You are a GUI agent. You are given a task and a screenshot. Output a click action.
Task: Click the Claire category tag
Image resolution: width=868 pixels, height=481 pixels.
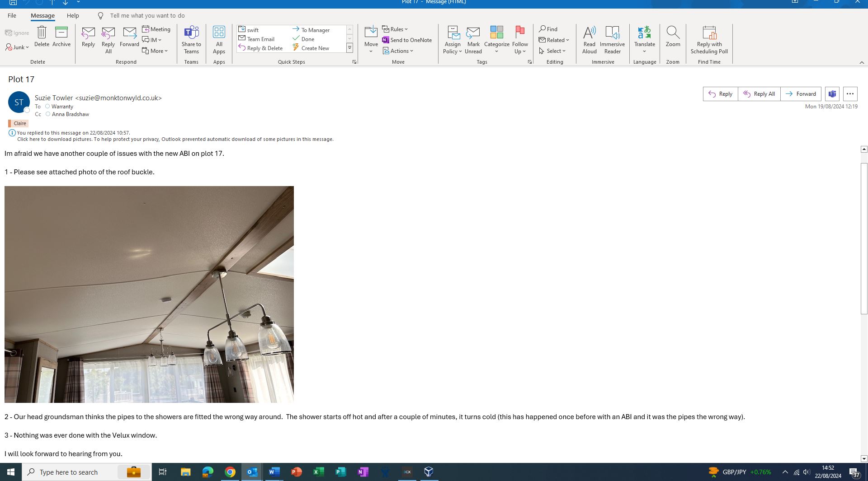pyautogui.click(x=19, y=123)
